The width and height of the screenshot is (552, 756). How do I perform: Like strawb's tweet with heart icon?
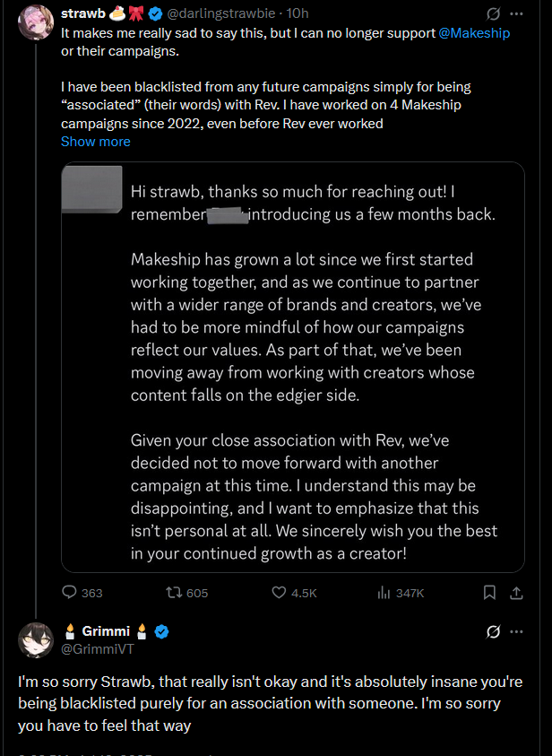[279, 593]
